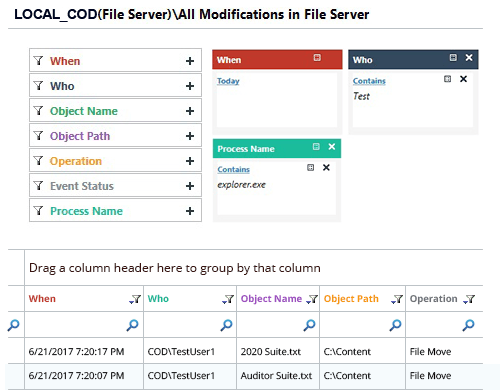Select row with Auditor Suite.txt
The height and width of the screenshot is (390, 500).
pyautogui.click(x=245, y=376)
